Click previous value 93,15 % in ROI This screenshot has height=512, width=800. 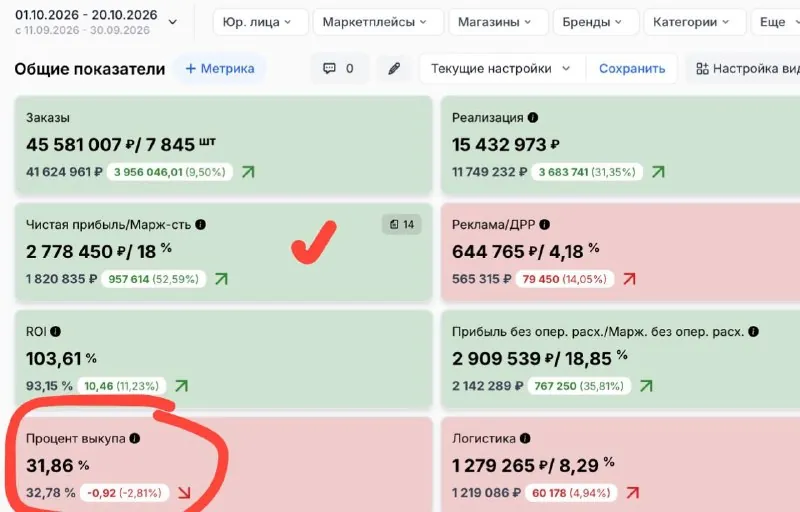point(49,386)
